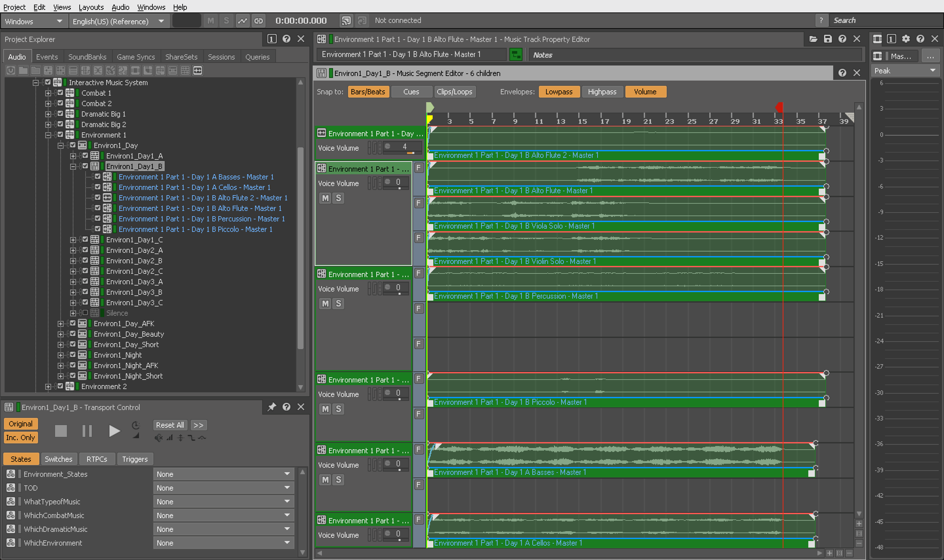Click the first icon in Project Explorer toolbar
This screenshot has width=944, height=560.
10,70
